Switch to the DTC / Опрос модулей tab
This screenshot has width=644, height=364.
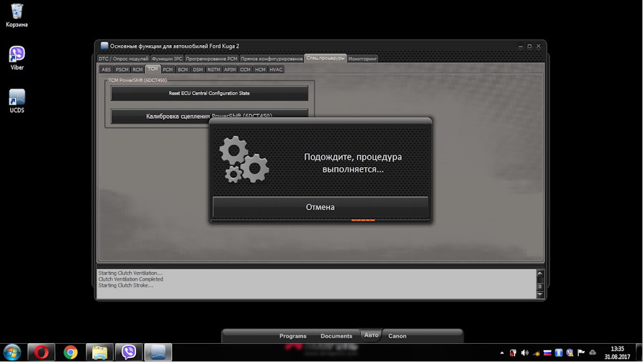coord(123,59)
